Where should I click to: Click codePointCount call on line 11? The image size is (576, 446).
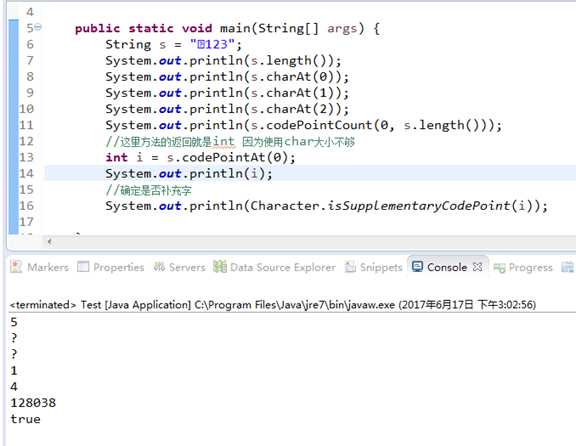click(368, 125)
